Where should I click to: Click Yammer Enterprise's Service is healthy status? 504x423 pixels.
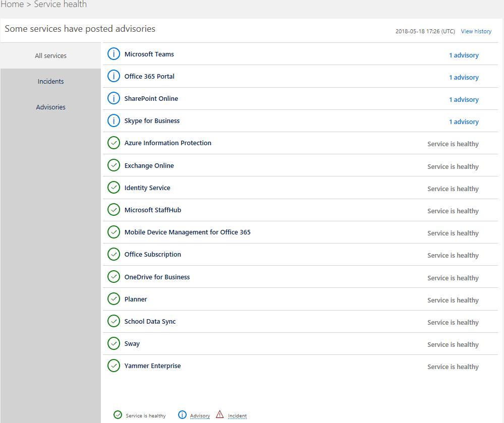coord(453,367)
